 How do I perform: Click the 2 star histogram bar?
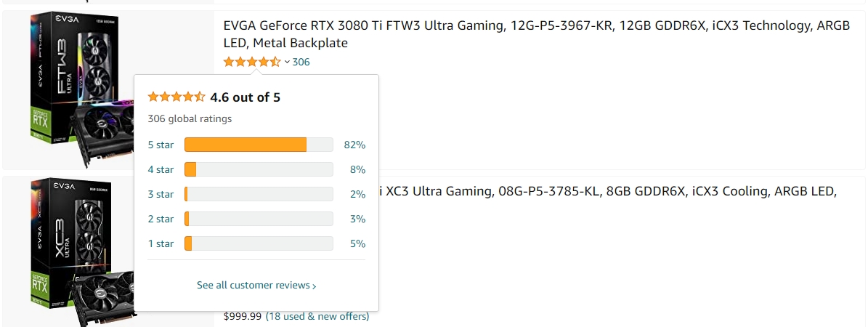click(x=259, y=219)
